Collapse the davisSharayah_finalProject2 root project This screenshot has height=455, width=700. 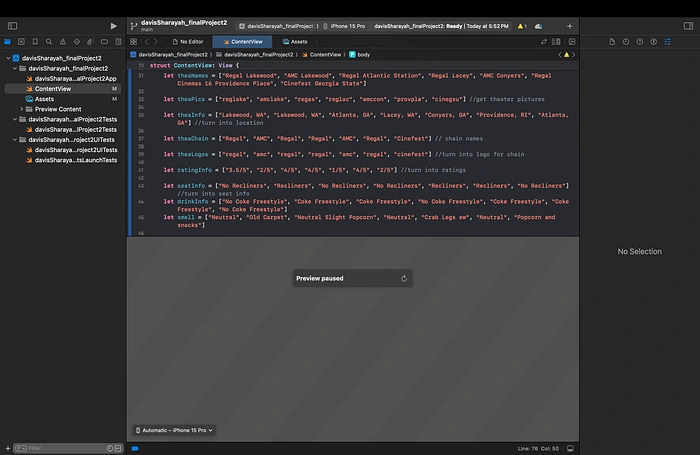pos(8,58)
